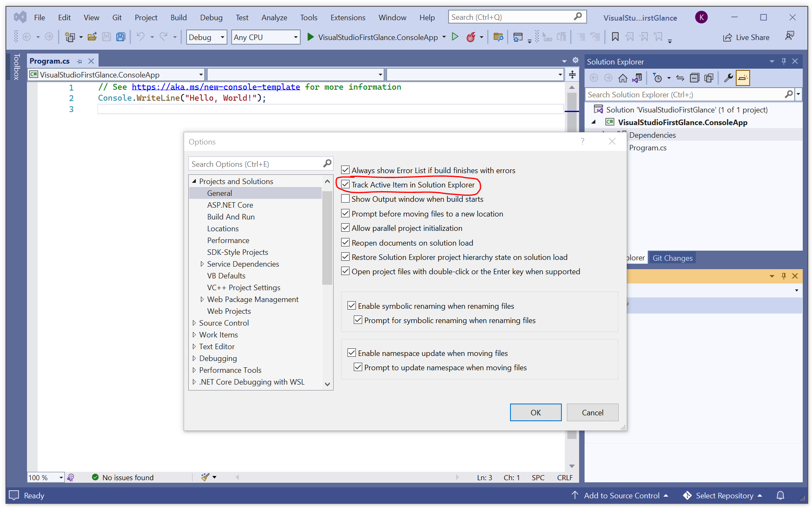Follow the new-console-template hyperlink in code
Image resolution: width=812 pixels, height=508 pixels.
point(216,87)
